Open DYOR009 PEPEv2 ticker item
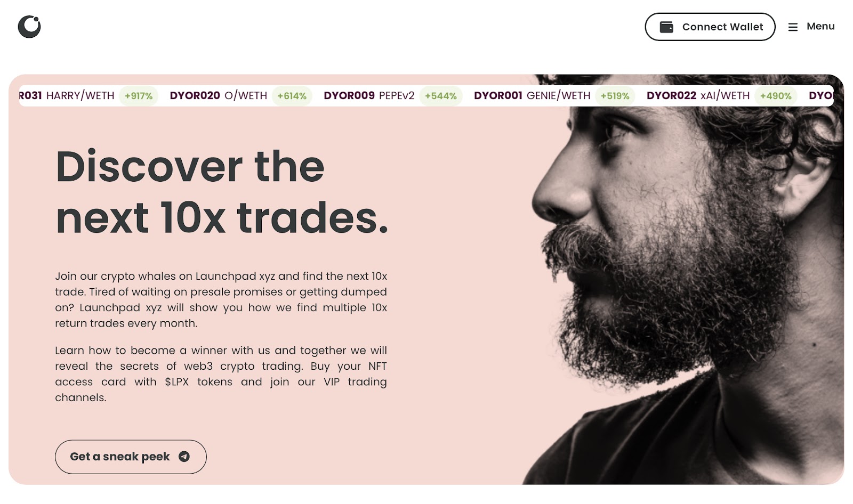The width and height of the screenshot is (853, 504). (x=369, y=96)
